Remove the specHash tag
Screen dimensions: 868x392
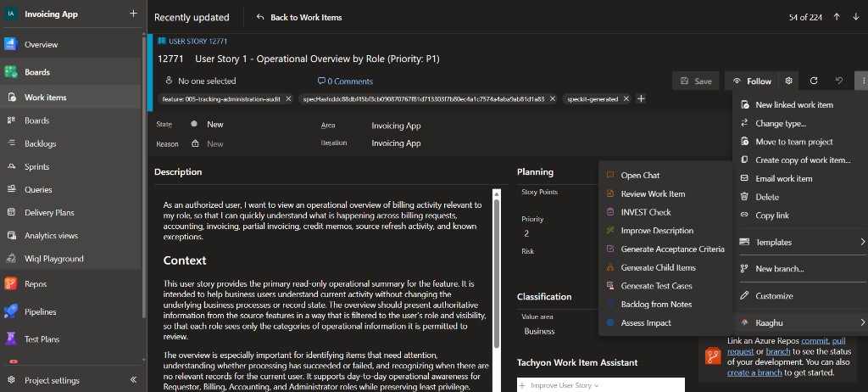pyautogui.click(x=552, y=99)
